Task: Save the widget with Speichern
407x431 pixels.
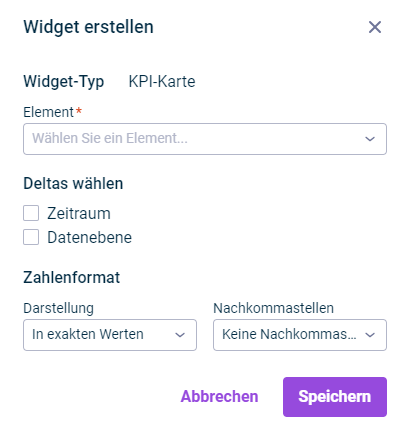Action: [335, 397]
